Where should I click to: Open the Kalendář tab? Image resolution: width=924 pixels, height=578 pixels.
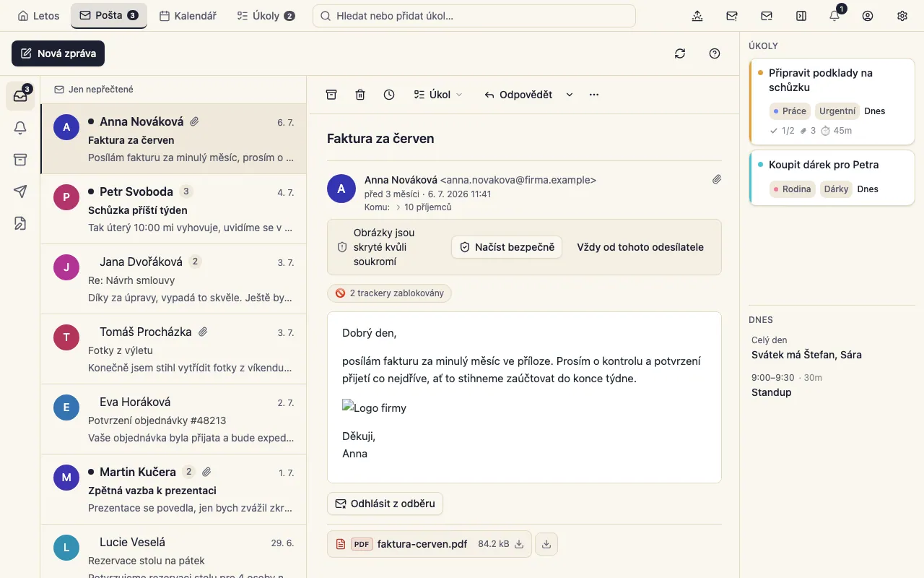pos(188,16)
